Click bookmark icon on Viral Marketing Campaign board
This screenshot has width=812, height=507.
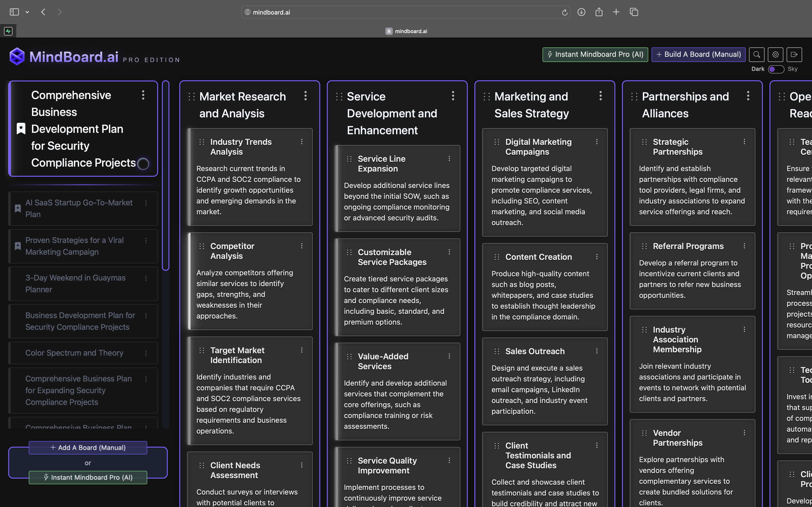point(18,246)
